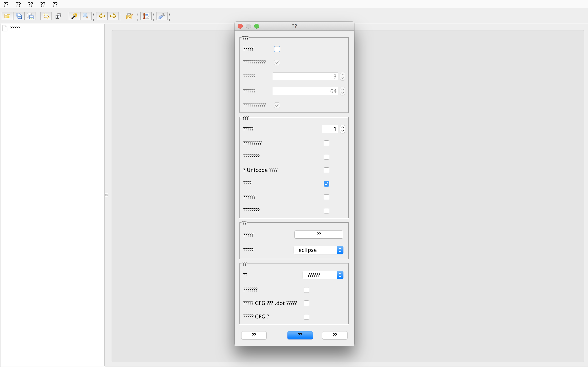
Task: Click the highlighted blue confirm button
Action: click(300, 335)
